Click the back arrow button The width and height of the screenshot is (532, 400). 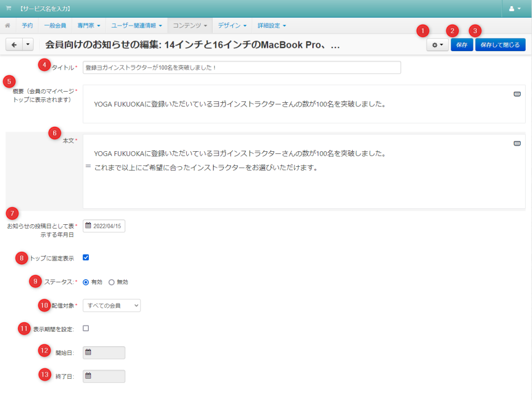pyautogui.click(x=14, y=45)
